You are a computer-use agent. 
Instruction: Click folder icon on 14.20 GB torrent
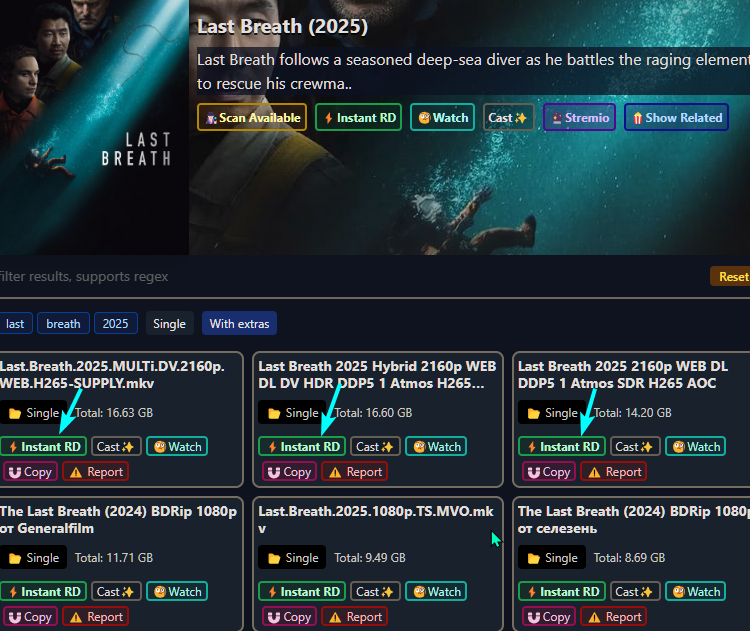(x=534, y=413)
